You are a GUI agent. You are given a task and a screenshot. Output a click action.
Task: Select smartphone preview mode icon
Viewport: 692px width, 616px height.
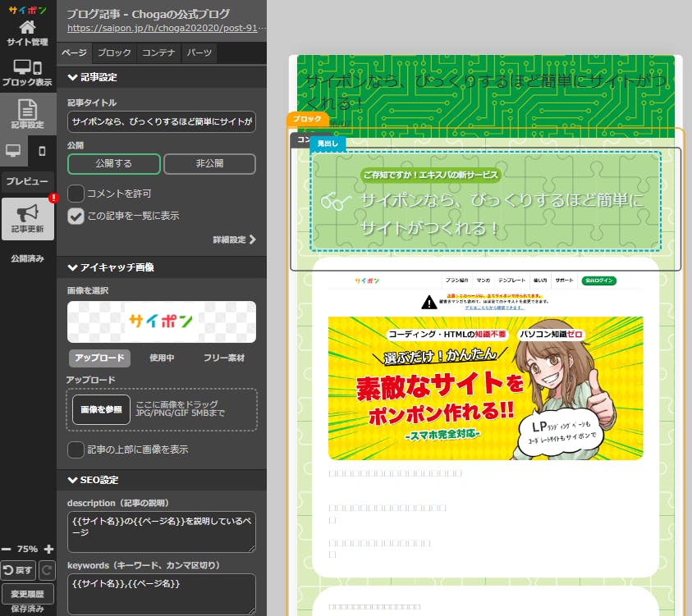pyautogui.click(x=43, y=151)
